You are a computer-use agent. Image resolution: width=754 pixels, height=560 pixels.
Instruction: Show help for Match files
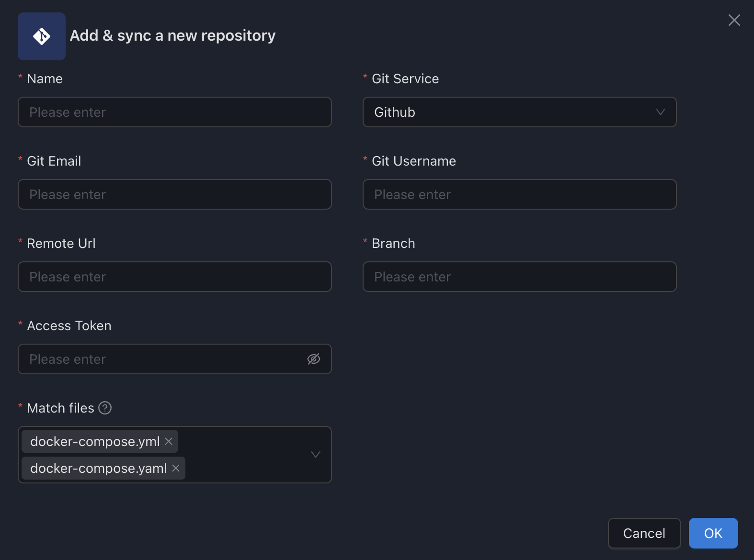click(105, 408)
